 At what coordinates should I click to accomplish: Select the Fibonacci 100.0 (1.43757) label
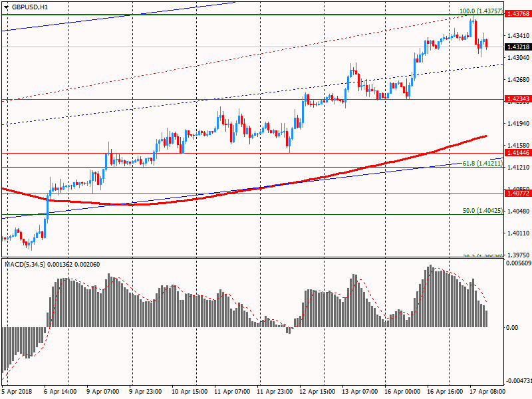click(481, 11)
